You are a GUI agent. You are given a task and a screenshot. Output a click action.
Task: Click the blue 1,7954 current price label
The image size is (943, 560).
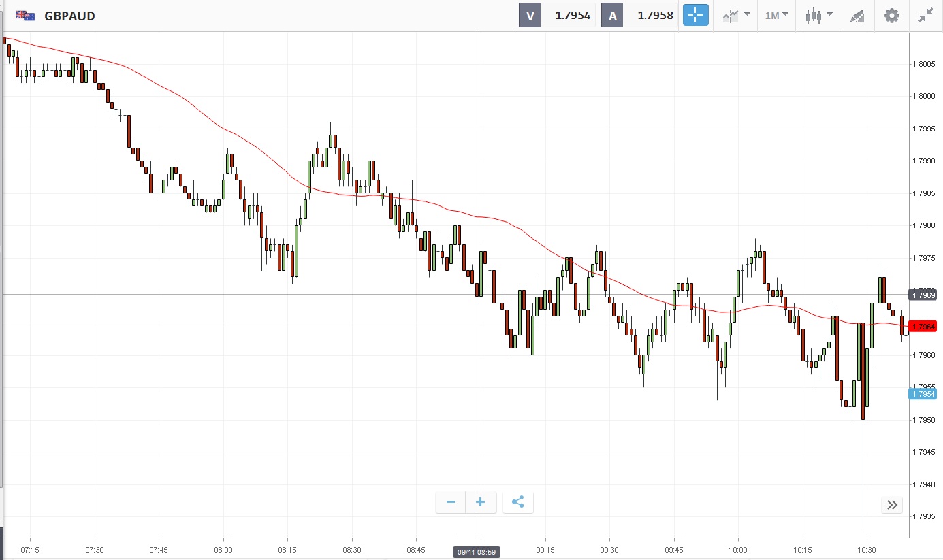924,394
